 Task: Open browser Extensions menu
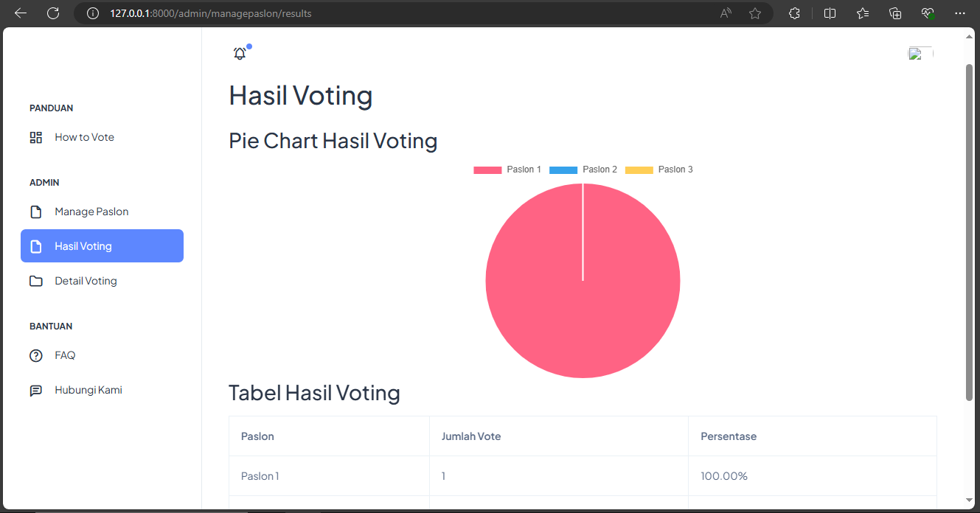794,13
